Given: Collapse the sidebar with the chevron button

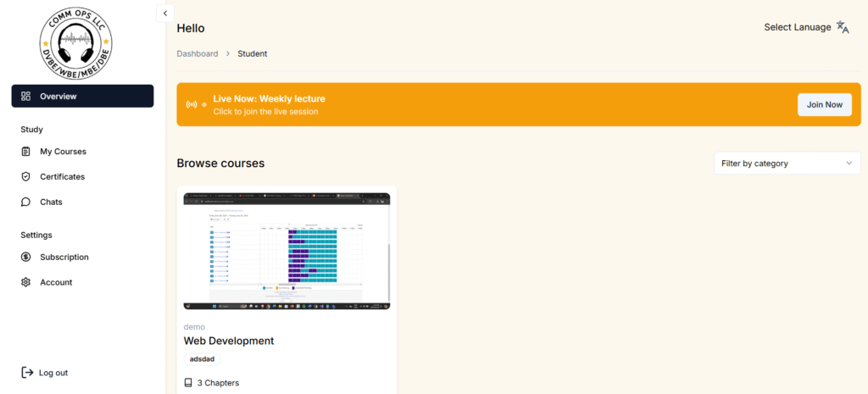Looking at the screenshot, I should pyautogui.click(x=165, y=13).
